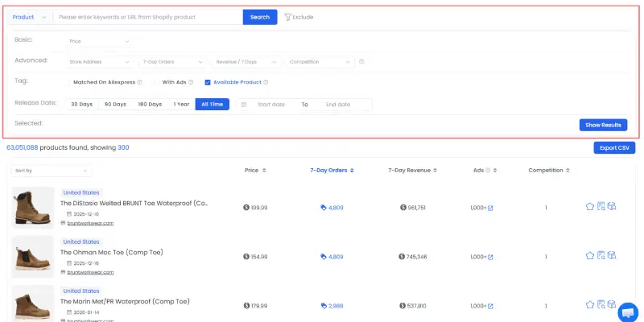Open ads external link for Ohman Moc Toe
The height and width of the screenshot is (322, 644).
tap(490, 257)
